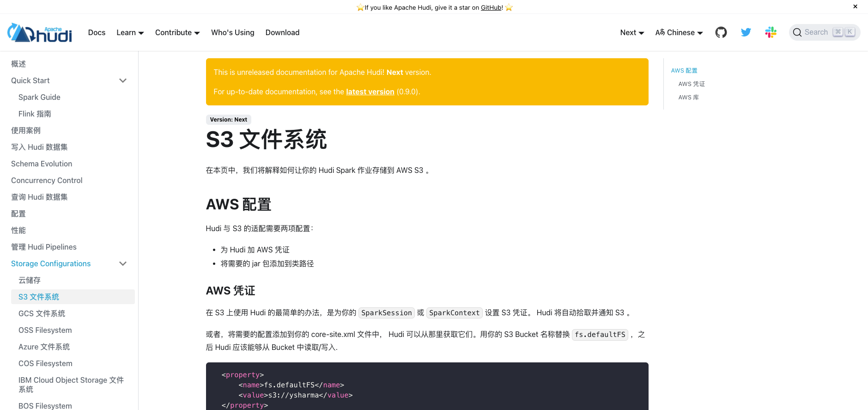Select Storage Configurations sidebar label
This screenshot has height=410, width=868.
(x=51, y=263)
